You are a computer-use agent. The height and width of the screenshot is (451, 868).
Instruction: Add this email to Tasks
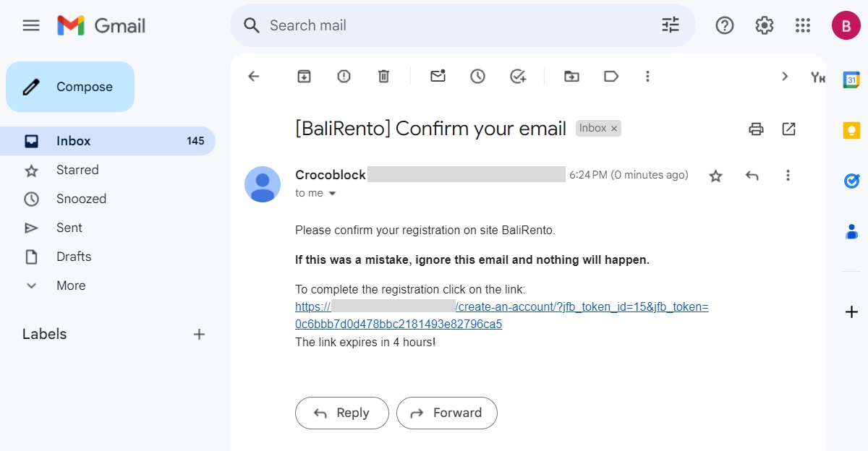[x=517, y=76]
